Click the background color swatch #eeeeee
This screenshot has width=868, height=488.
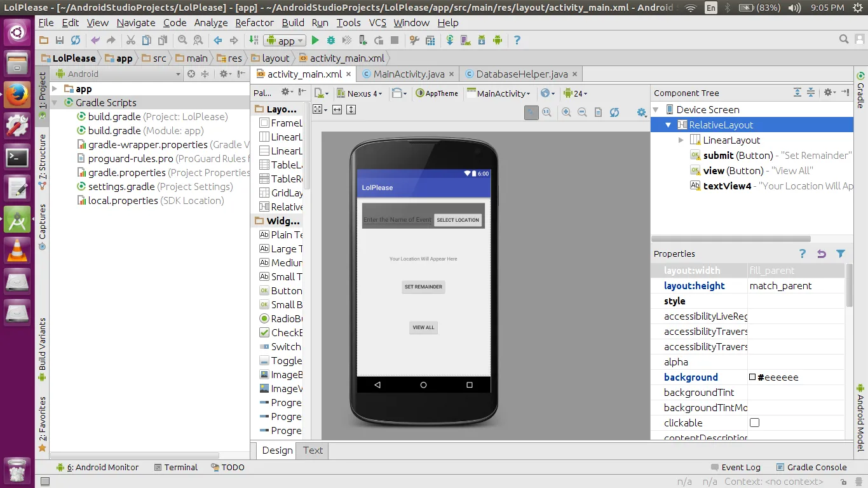click(752, 377)
